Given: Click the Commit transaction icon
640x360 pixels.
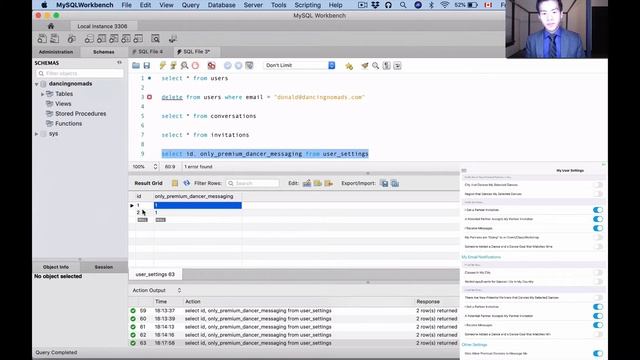Looking at the screenshot, I should tap(228, 66).
